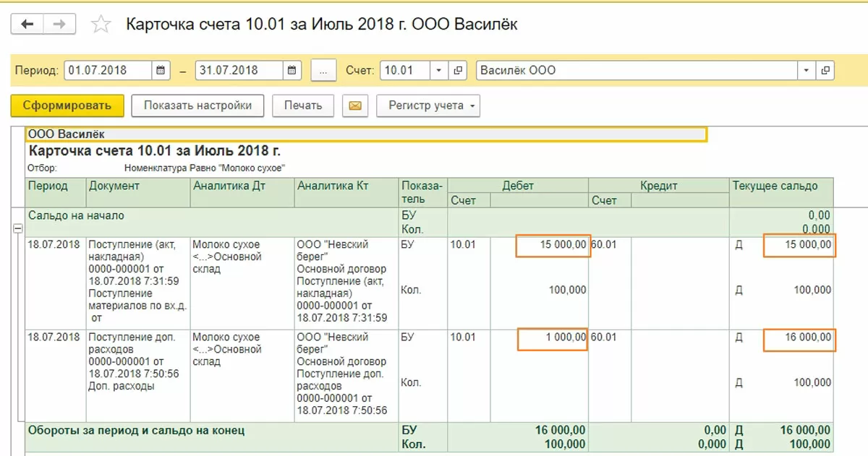Screen dimensions: 868x456
Task: Send report by email envelope icon
Action: point(354,106)
